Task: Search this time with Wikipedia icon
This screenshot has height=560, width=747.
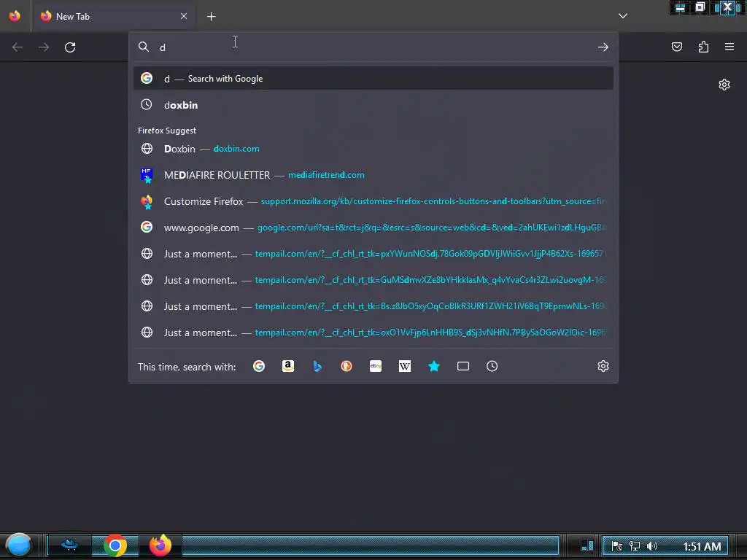Action: tap(404, 366)
